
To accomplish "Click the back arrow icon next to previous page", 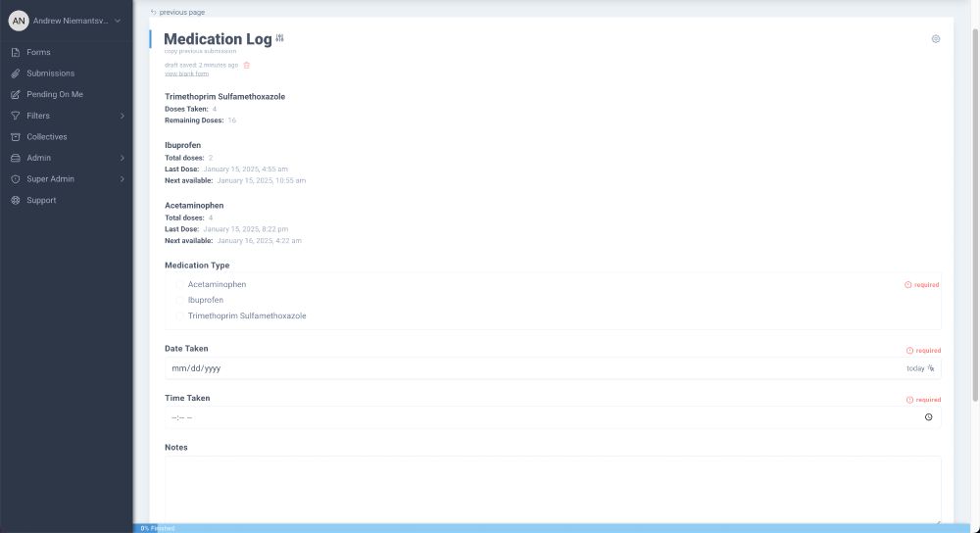I will (x=153, y=12).
